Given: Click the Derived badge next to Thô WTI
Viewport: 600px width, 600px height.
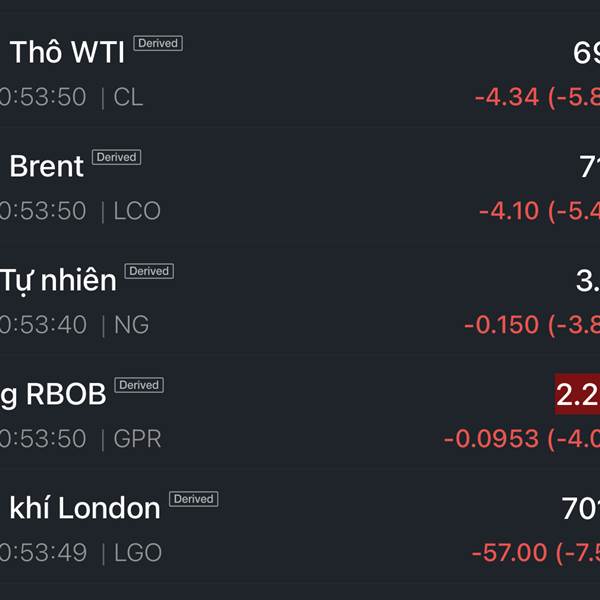Looking at the screenshot, I should pos(158,43).
